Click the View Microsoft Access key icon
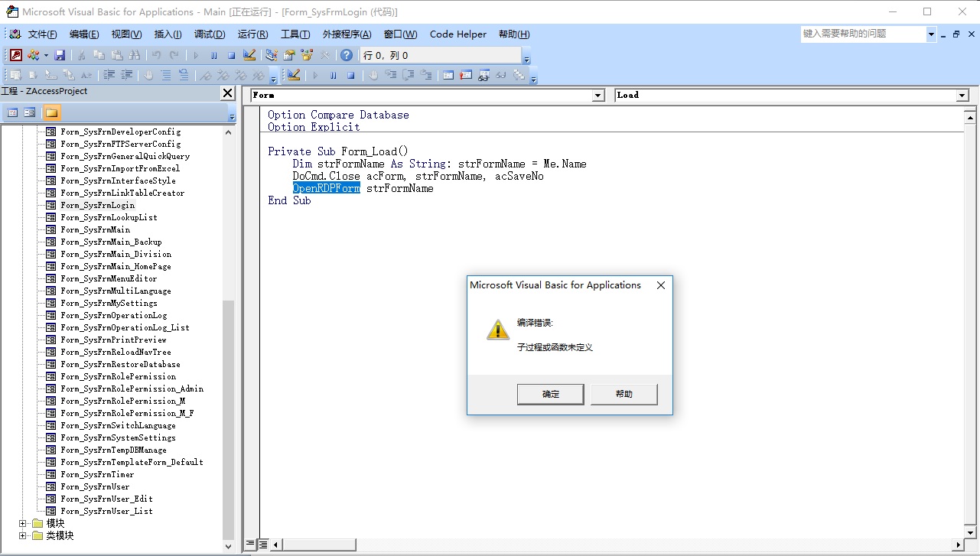The width and height of the screenshot is (980, 556). pos(16,55)
